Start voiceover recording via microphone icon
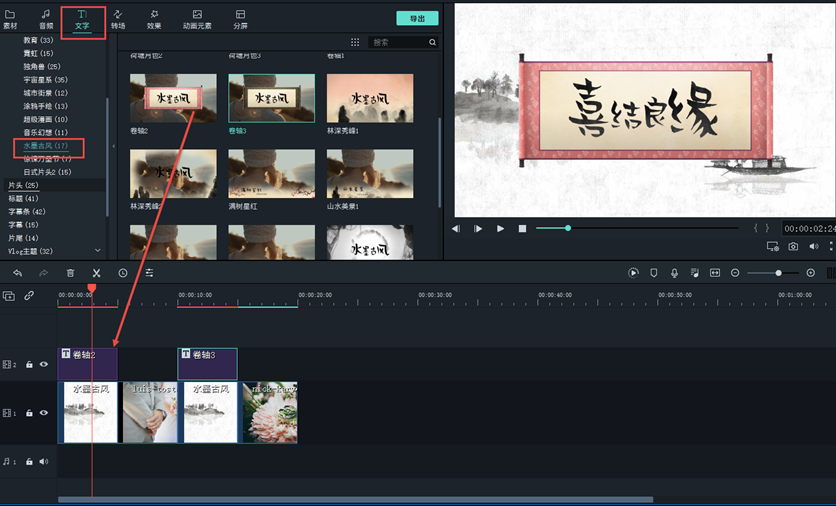The width and height of the screenshot is (836, 506). tap(674, 273)
